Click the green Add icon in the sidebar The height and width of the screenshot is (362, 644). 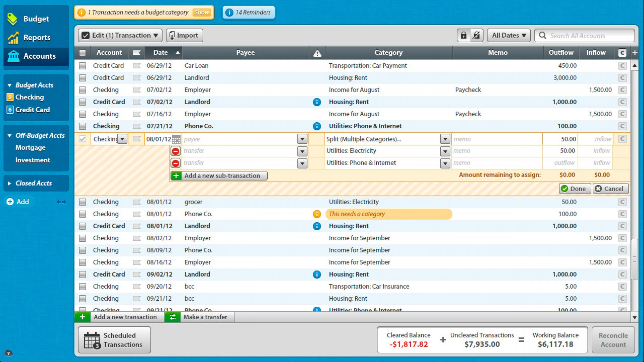(10, 202)
